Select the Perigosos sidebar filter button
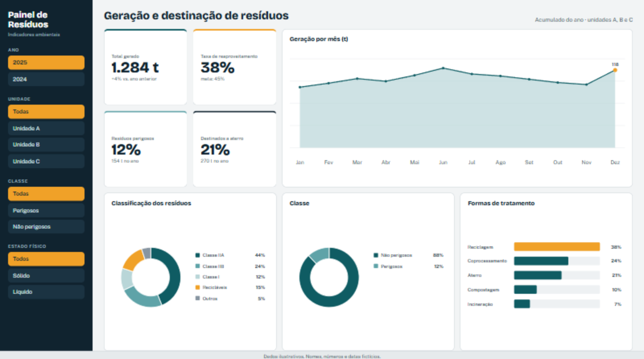The height and width of the screenshot is (359, 644). click(x=46, y=210)
